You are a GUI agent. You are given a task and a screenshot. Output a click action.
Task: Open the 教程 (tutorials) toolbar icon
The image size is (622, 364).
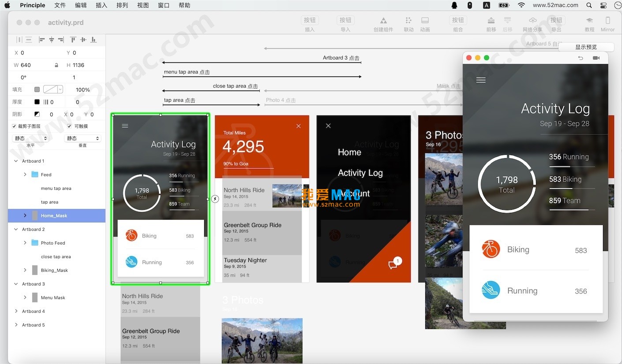click(589, 21)
